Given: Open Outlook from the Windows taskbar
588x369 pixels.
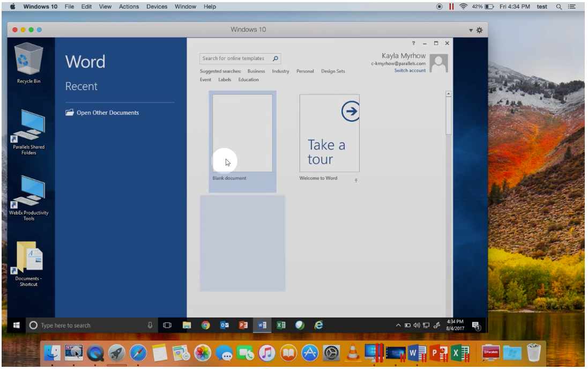Looking at the screenshot, I should (224, 325).
